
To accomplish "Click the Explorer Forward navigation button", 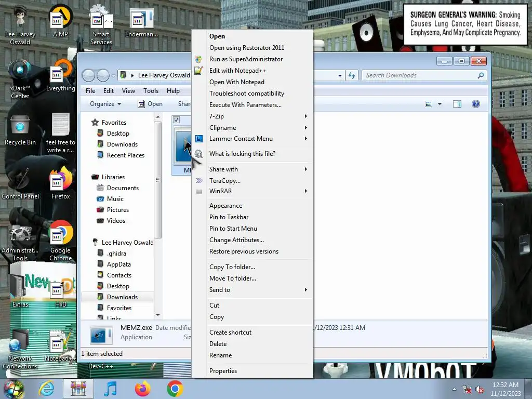I will pyautogui.click(x=103, y=75).
